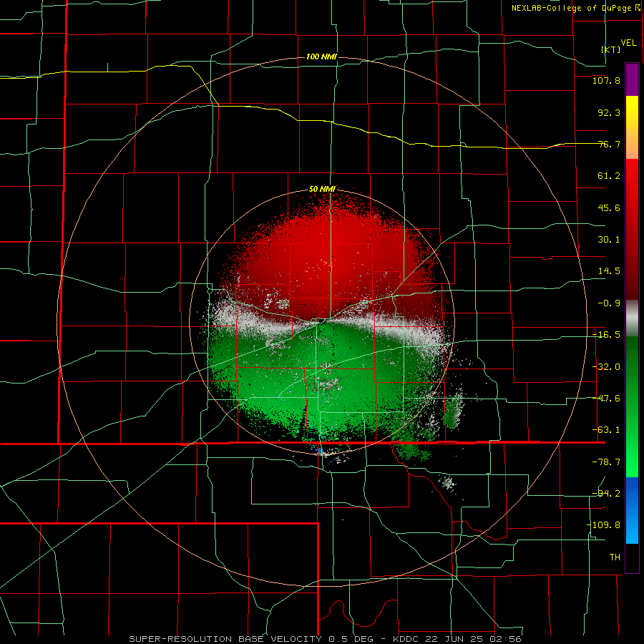644x644 pixels.
Task: Click the 92.3 velocity scale value
Action: (609, 112)
